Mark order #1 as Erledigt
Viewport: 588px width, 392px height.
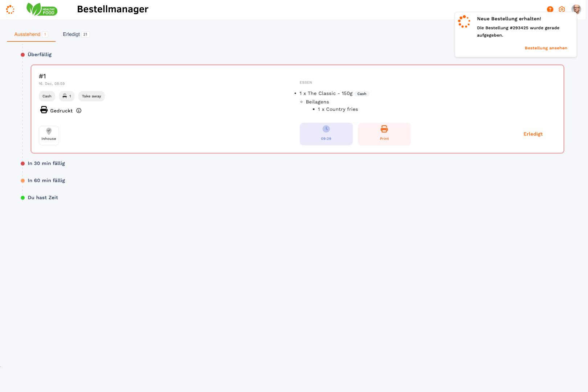click(x=533, y=134)
